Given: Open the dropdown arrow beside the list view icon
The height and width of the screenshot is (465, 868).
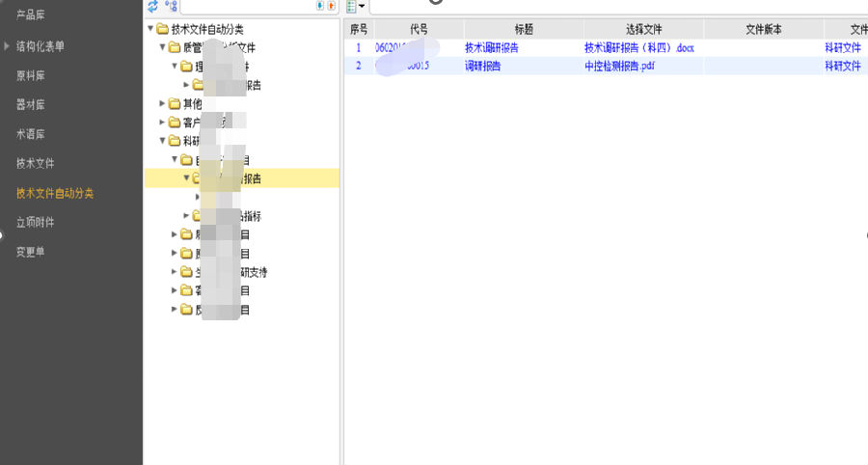Looking at the screenshot, I should pos(362,6).
